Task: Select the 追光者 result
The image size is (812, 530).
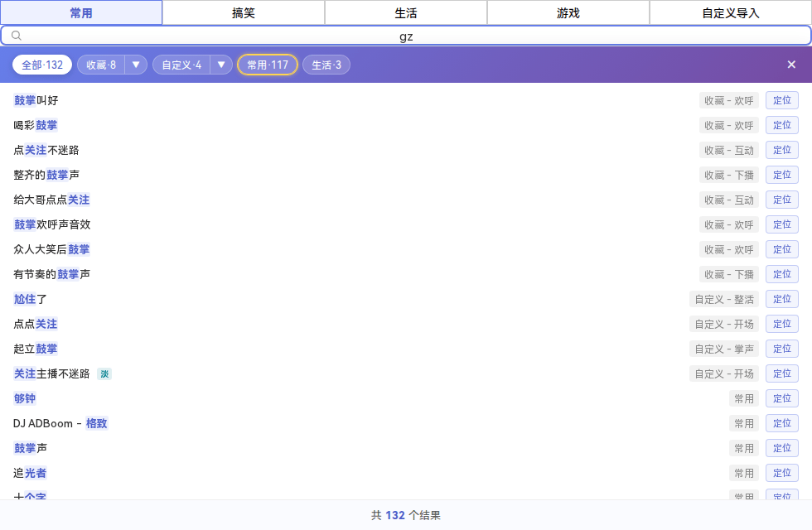Action: click(30, 473)
